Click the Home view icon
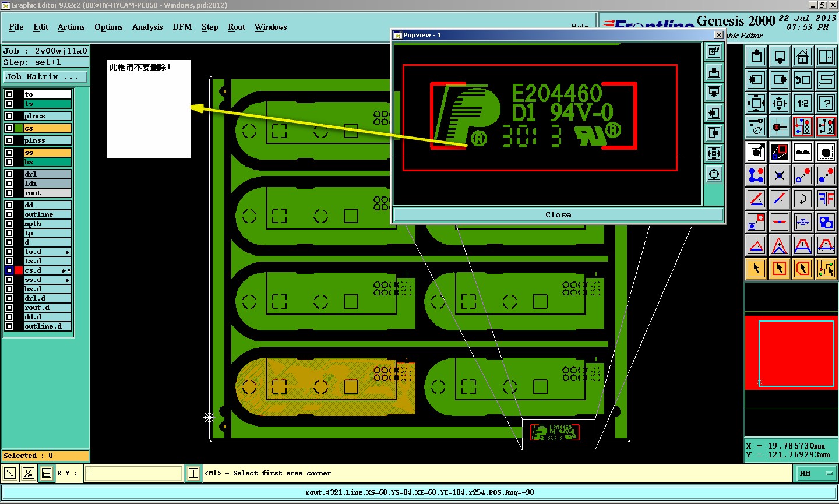This screenshot has width=839, height=504. [x=803, y=57]
